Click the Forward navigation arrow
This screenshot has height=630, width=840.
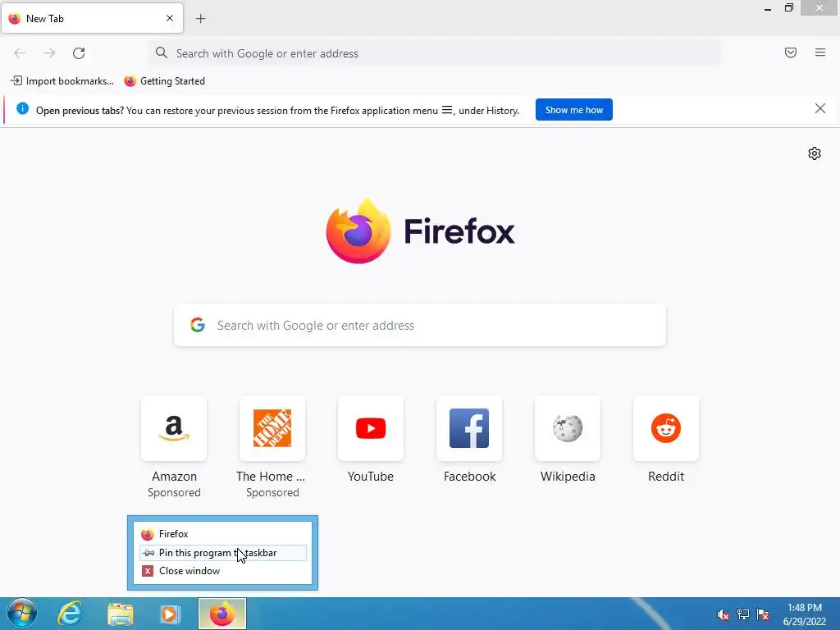click(49, 53)
